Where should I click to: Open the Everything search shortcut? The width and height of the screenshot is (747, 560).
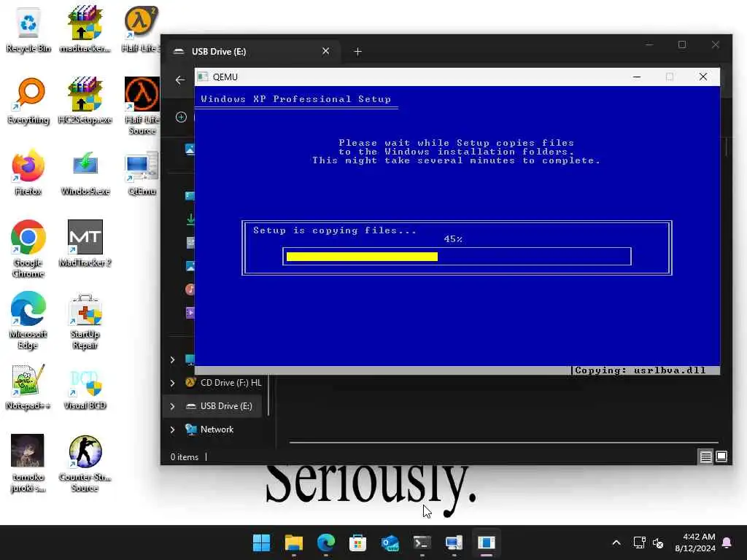[28, 100]
